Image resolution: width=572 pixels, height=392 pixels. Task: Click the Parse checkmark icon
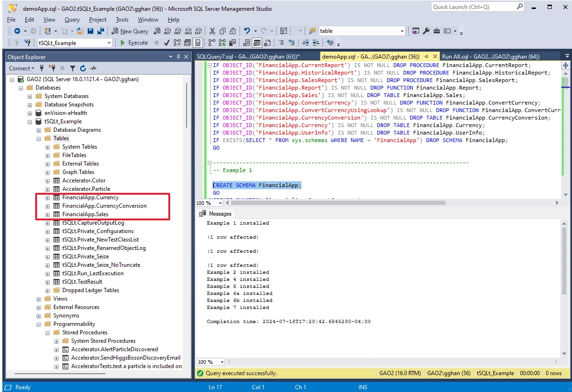tap(167, 43)
